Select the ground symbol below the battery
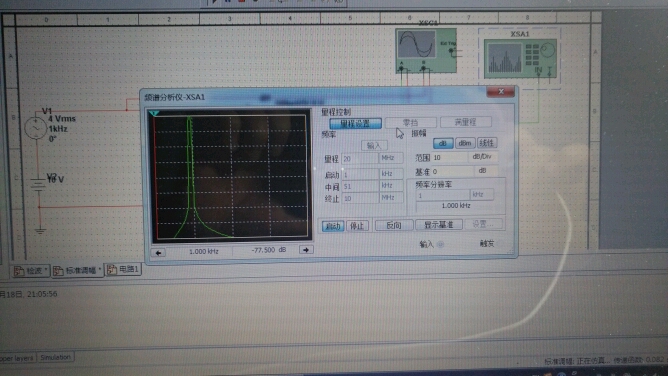The width and height of the screenshot is (668, 376). point(40,231)
